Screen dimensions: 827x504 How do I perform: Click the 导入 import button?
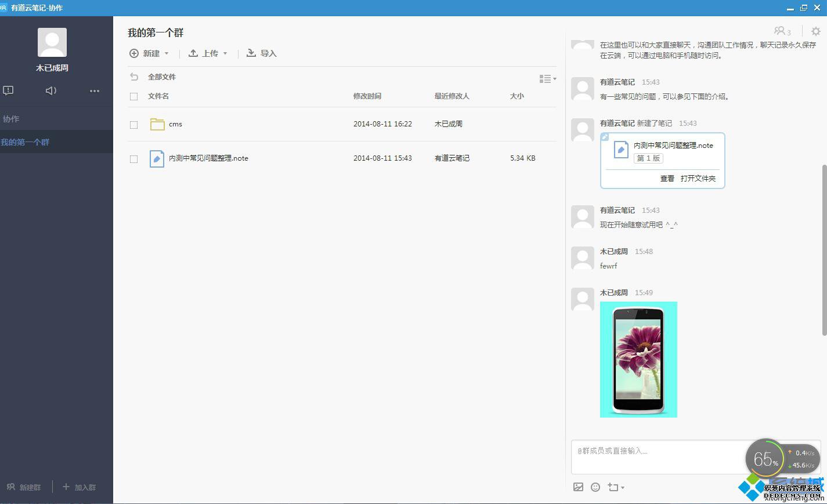click(261, 53)
